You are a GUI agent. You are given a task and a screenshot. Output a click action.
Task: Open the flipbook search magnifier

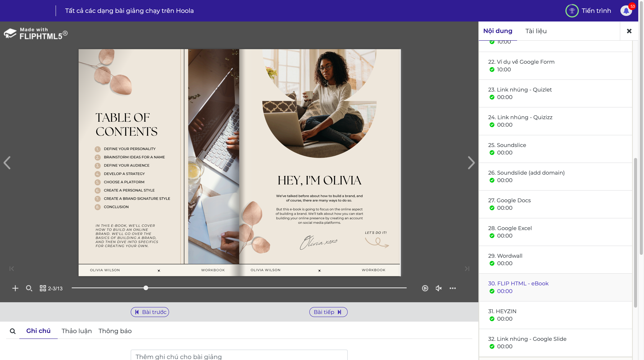click(29, 288)
